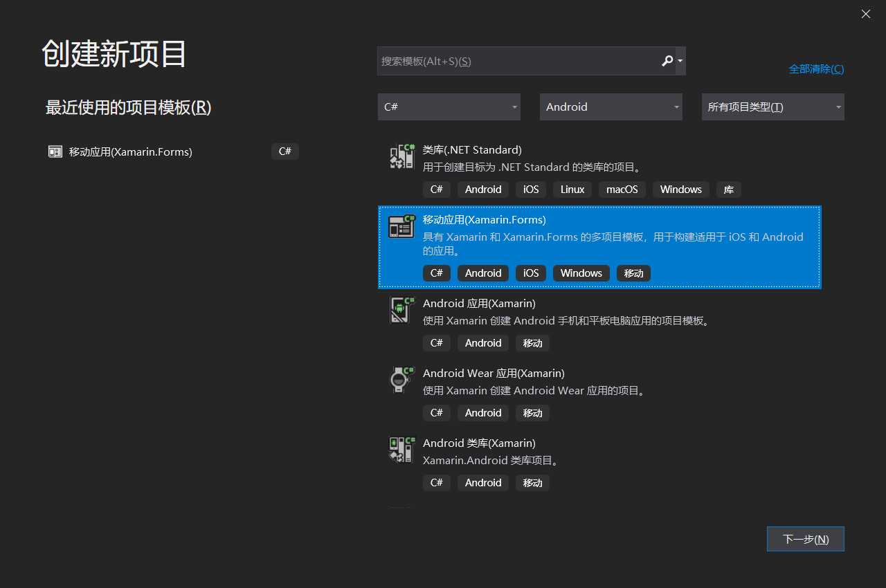
Task: Open the C# language filter dropdown
Action: 449,107
